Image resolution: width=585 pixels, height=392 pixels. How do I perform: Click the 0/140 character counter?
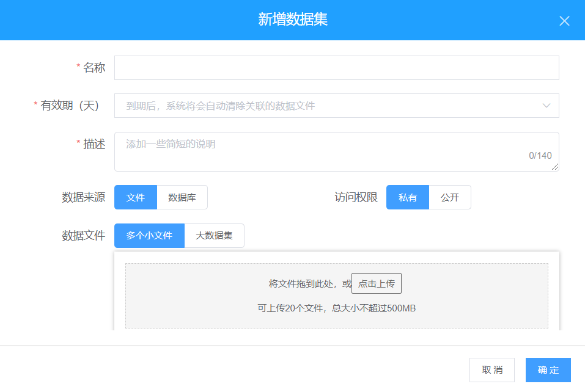[x=540, y=156]
